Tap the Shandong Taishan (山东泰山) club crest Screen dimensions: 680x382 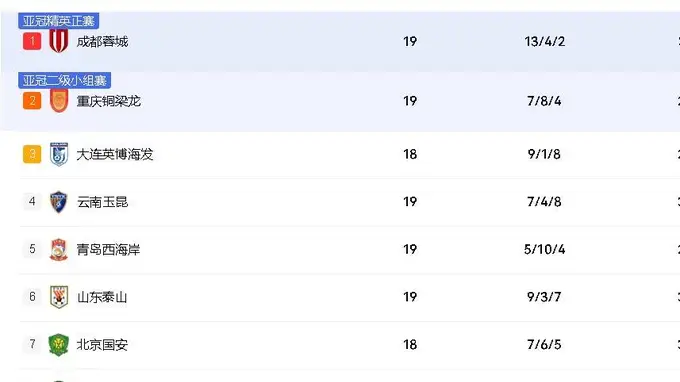(x=59, y=297)
